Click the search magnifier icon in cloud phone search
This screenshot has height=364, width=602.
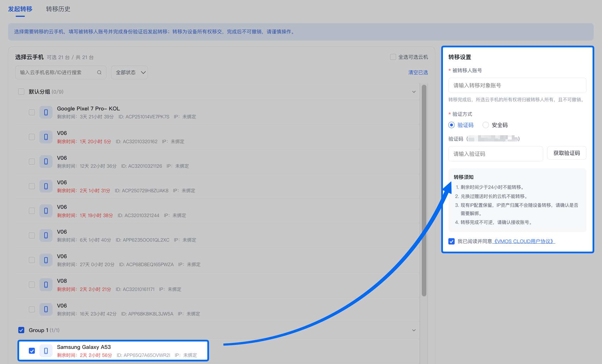pos(99,72)
